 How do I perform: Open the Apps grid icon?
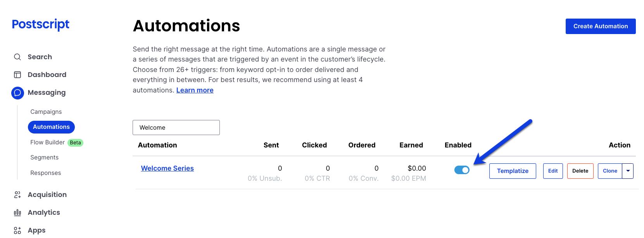tap(17, 231)
